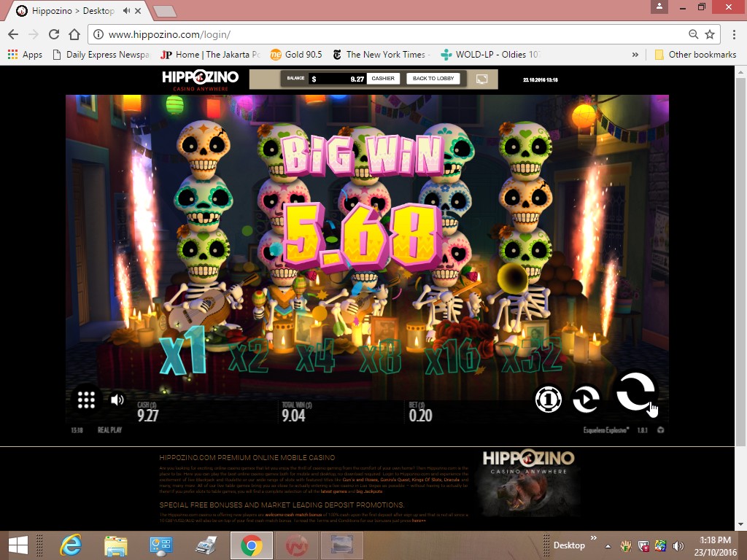Click the TOTAL WIN value 9.04

pyautogui.click(x=293, y=415)
